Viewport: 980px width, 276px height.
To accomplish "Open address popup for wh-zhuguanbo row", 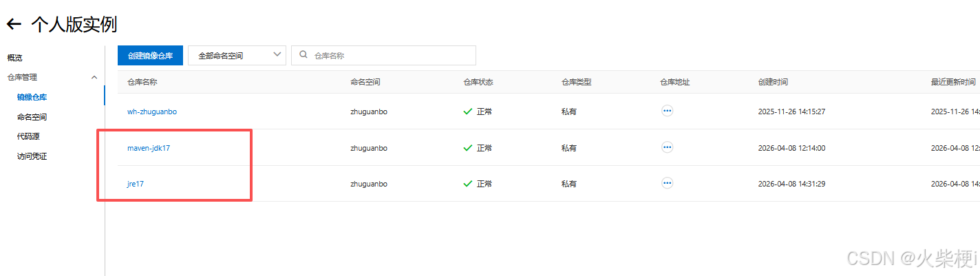I will (x=667, y=110).
